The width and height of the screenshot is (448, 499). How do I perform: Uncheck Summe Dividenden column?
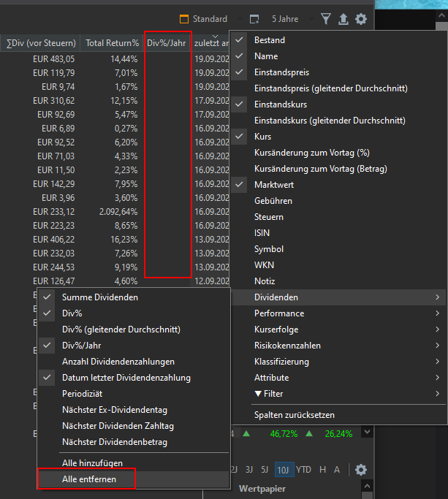click(99, 297)
